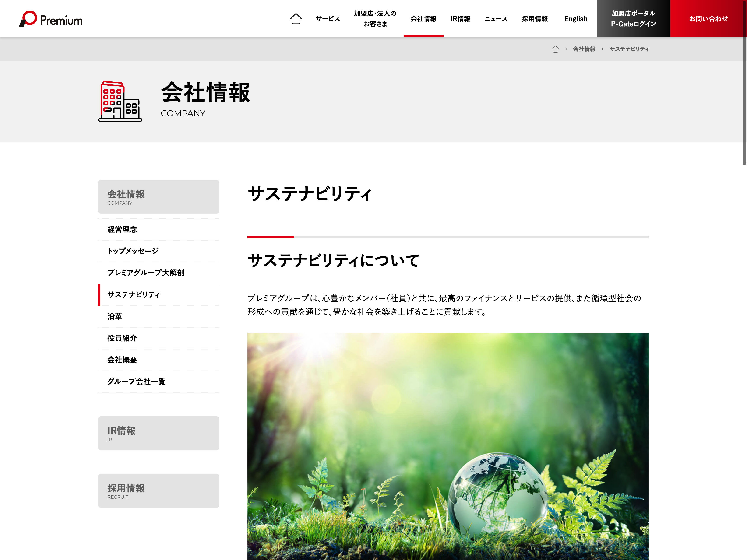
Task: Click 会社情報 in the breadcrumb
Action: click(x=584, y=49)
